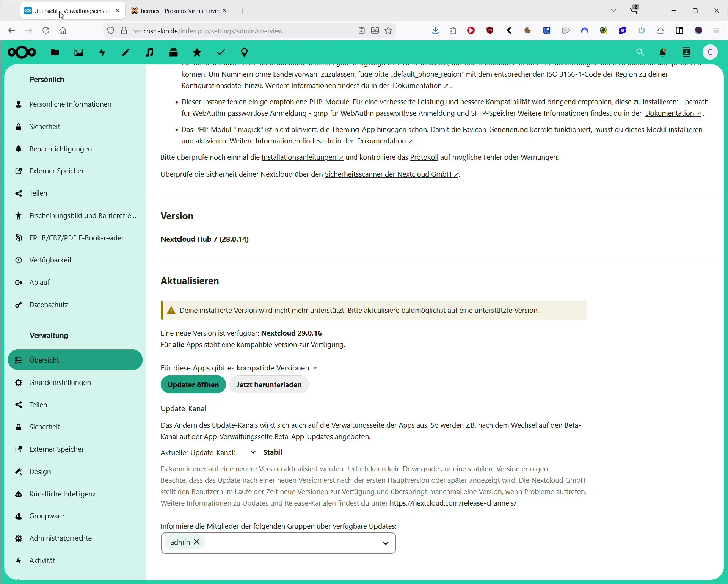Open the Tasks app
728x584 pixels.
tap(221, 52)
